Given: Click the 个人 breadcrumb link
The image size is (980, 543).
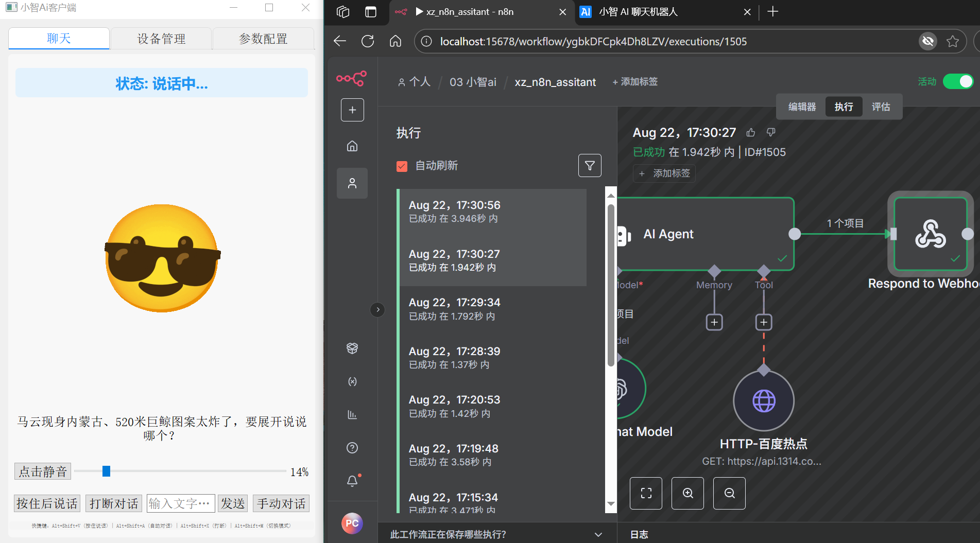Looking at the screenshot, I should pos(414,82).
